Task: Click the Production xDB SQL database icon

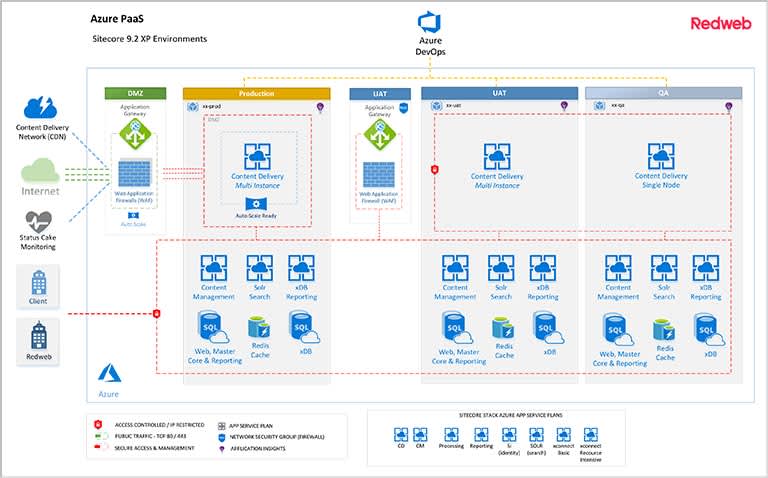Action: click(x=304, y=327)
